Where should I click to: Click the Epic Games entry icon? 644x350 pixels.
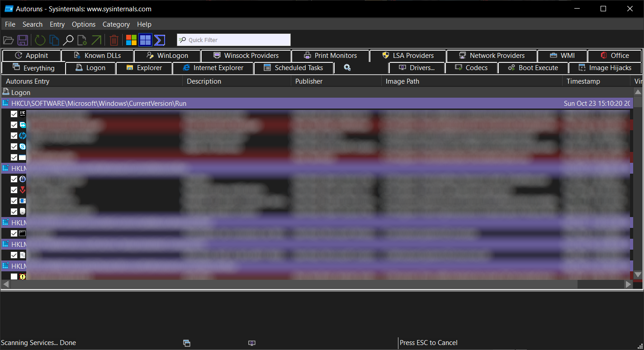point(23,114)
